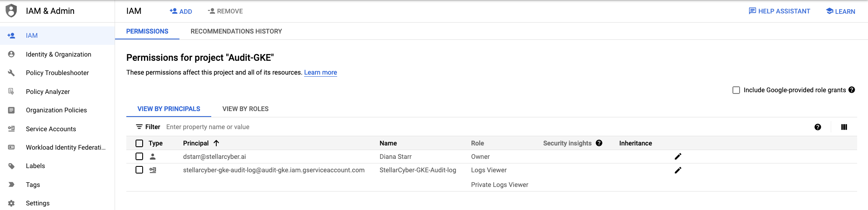
Task: Click the help icon next to Google-provided role grants
Action: tap(852, 90)
